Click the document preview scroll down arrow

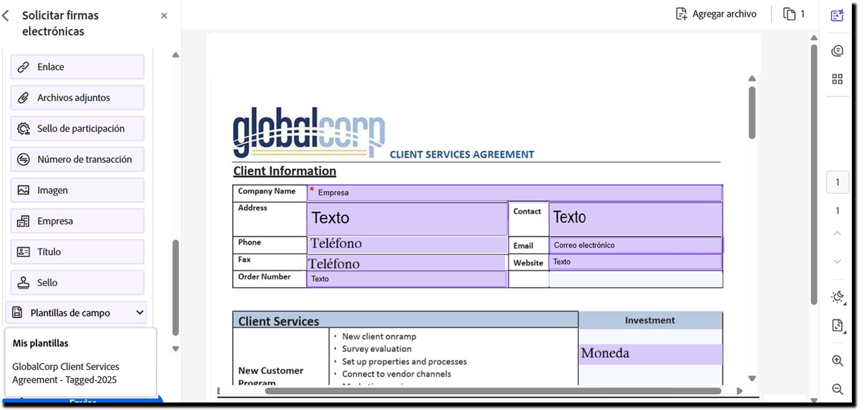(752, 378)
